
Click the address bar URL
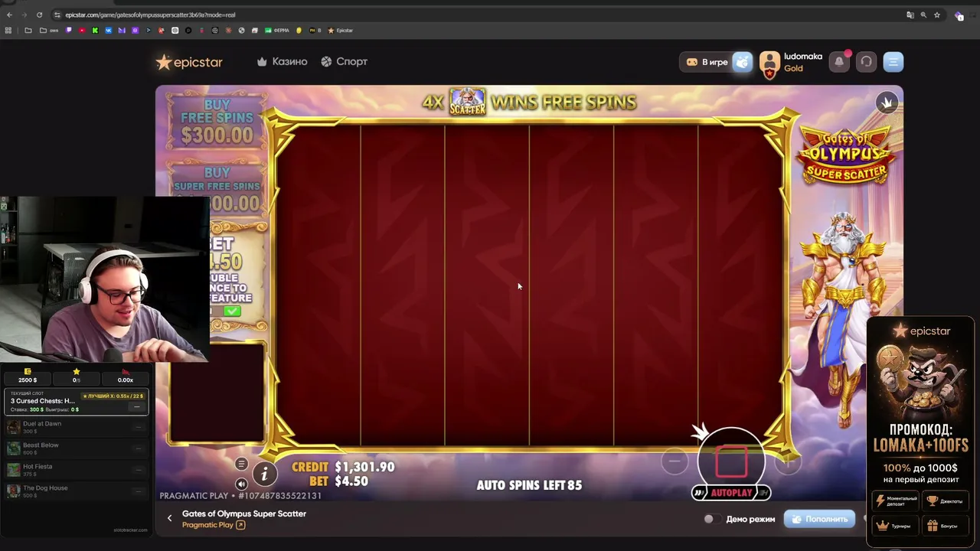tap(150, 15)
